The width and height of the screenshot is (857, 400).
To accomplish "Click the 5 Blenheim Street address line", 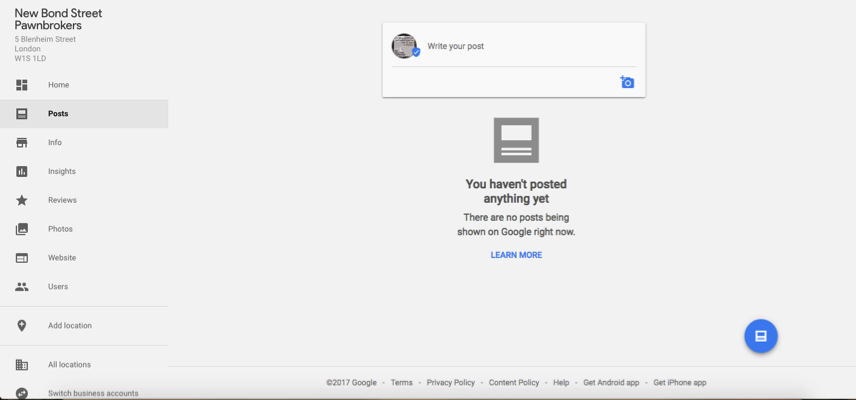I will (x=45, y=39).
